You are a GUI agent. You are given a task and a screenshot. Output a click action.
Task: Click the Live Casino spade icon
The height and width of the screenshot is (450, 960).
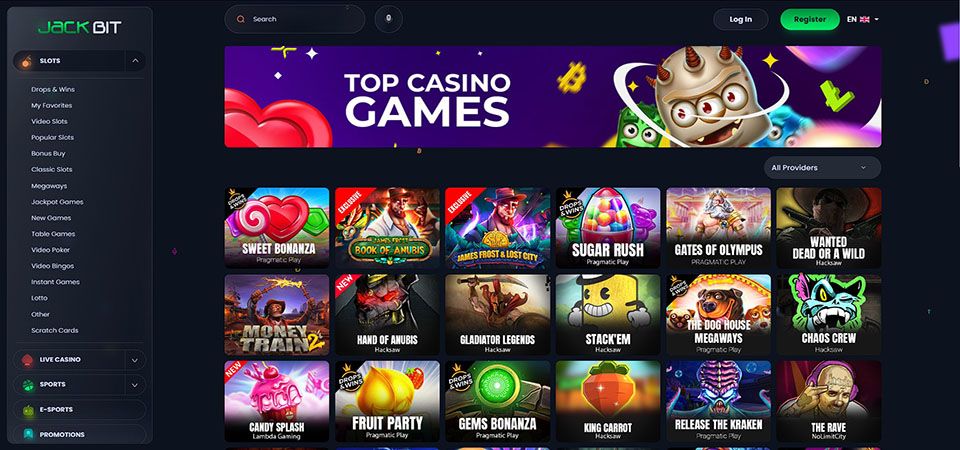[x=27, y=360]
